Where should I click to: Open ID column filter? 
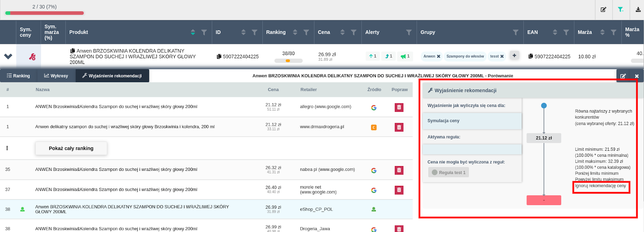click(x=254, y=32)
